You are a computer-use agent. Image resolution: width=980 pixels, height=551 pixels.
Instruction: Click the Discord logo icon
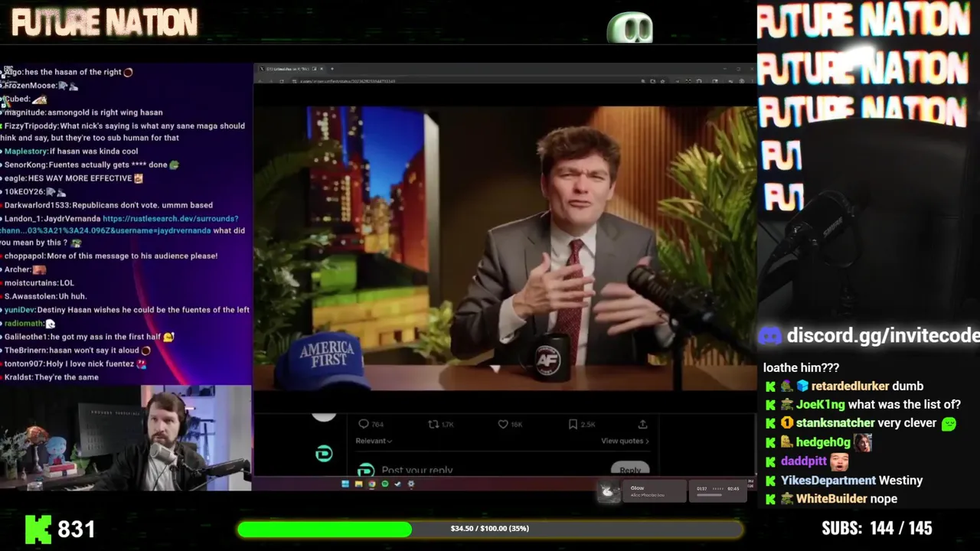770,335
